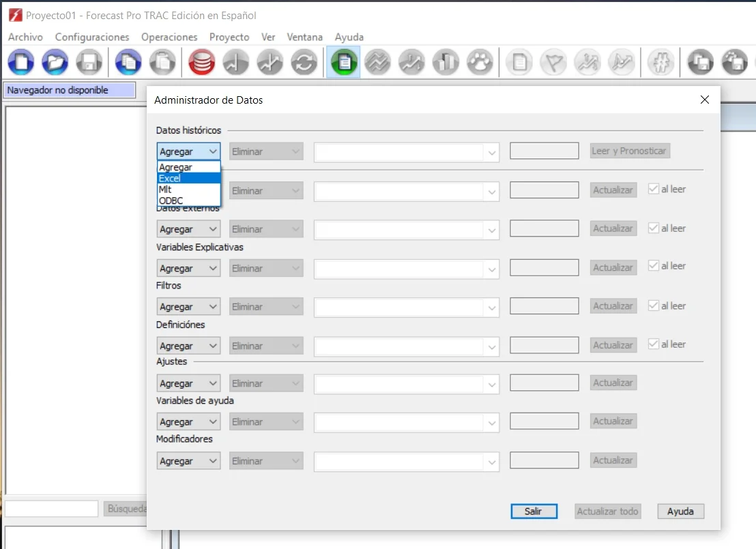The image size is (756, 549).
Task: Toggle 'al leer' checkbox for Variables Explicativas
Action: pos(653,265)
